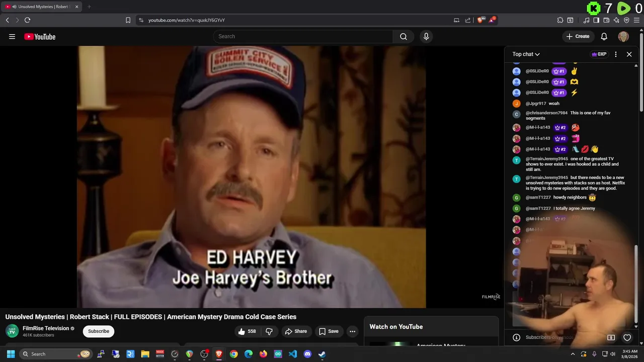This screenshot has width=644, height=362.
Task: Focus the YouTube search field
Action: tap(303, 36)
